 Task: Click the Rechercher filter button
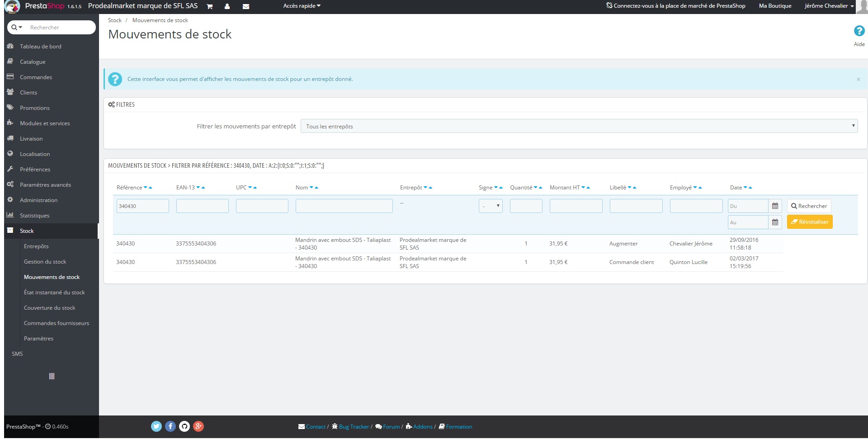(809, 206)
